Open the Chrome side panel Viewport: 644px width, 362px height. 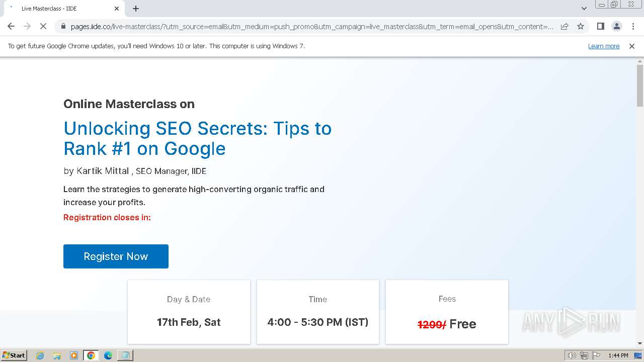click(x=600, y=26)
